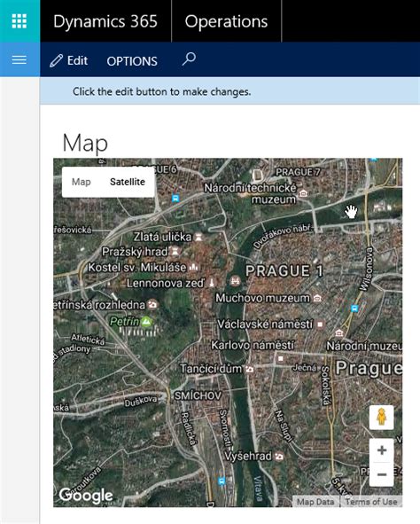The image size is (420, 524).
Task: Click the Wilsonova street label
Action: 365,269
